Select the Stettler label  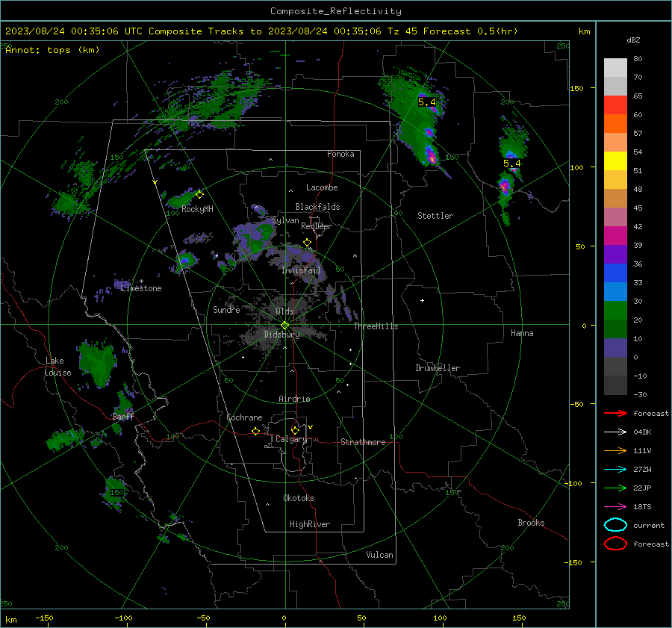point(435,216)
